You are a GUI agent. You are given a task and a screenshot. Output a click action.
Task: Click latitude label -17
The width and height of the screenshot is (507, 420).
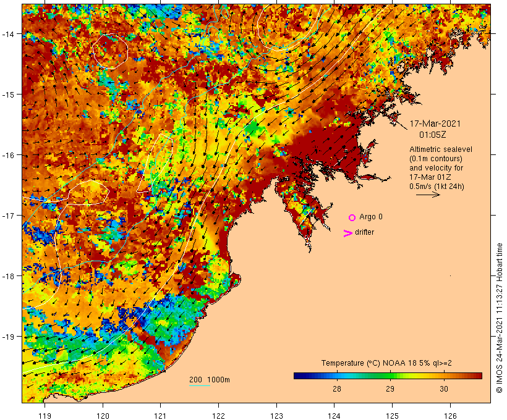coord(7,215)
